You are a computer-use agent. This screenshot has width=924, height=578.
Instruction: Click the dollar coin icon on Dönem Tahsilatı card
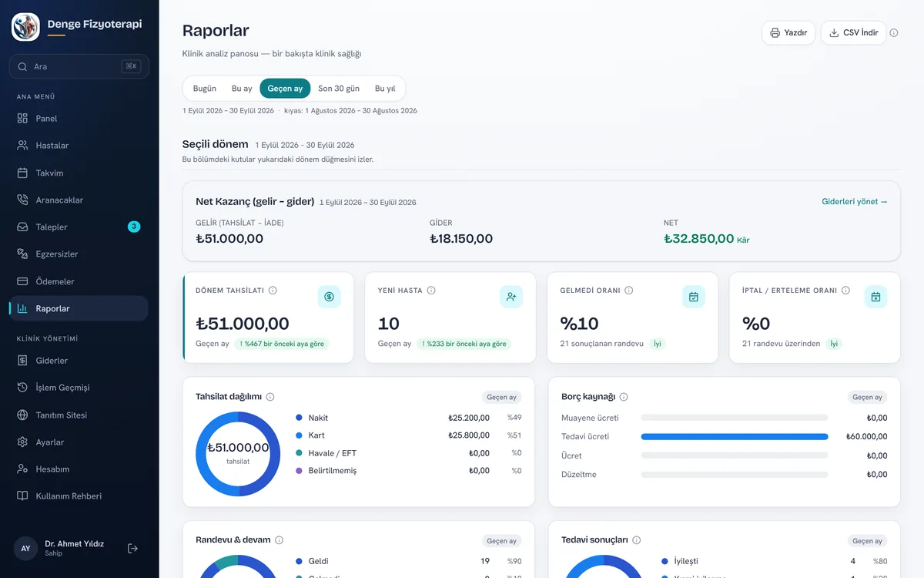[329, 297]
